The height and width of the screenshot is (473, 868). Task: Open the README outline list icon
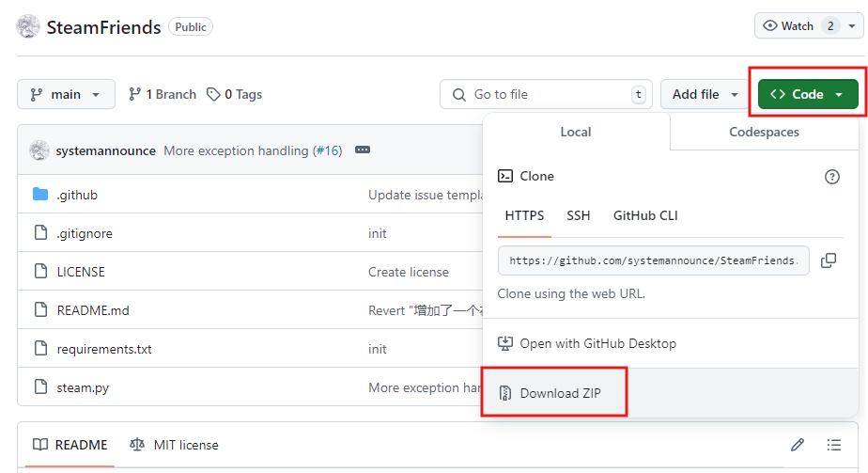tap(833, 445)
